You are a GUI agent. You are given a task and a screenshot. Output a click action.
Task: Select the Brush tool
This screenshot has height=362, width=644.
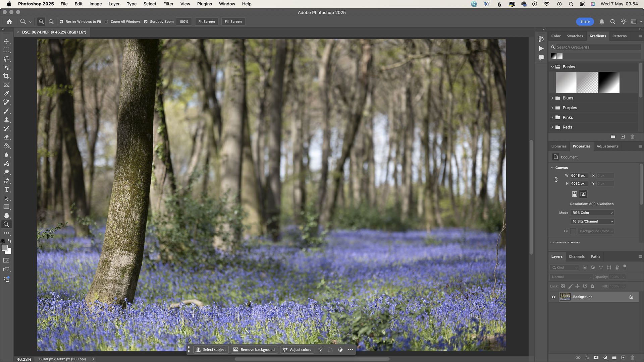pos(6,111)
